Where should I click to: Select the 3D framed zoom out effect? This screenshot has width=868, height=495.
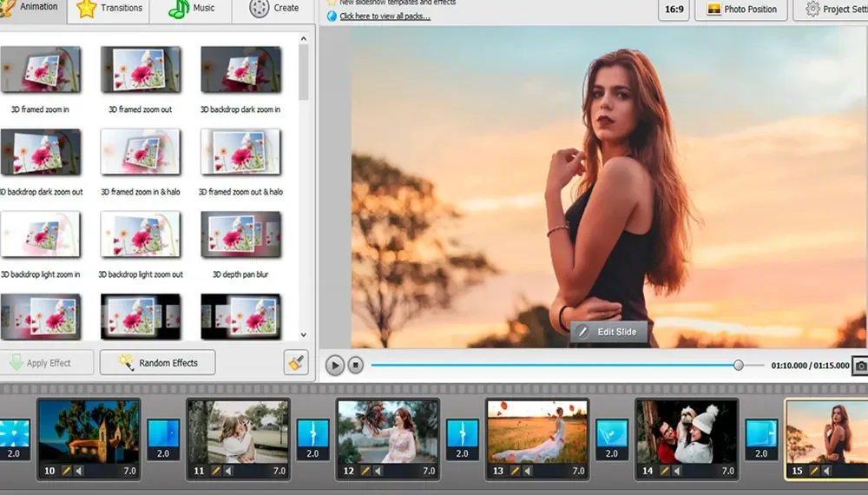(x=141, y=69)
